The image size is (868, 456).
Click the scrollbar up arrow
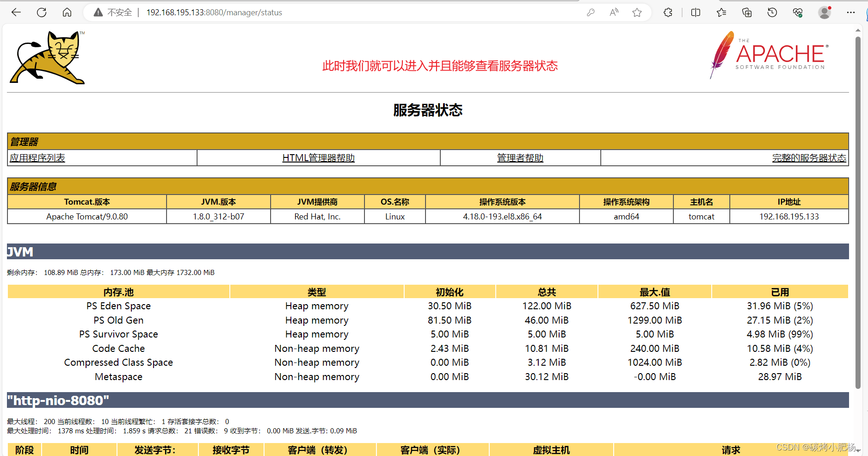click(x=858, y=31)
